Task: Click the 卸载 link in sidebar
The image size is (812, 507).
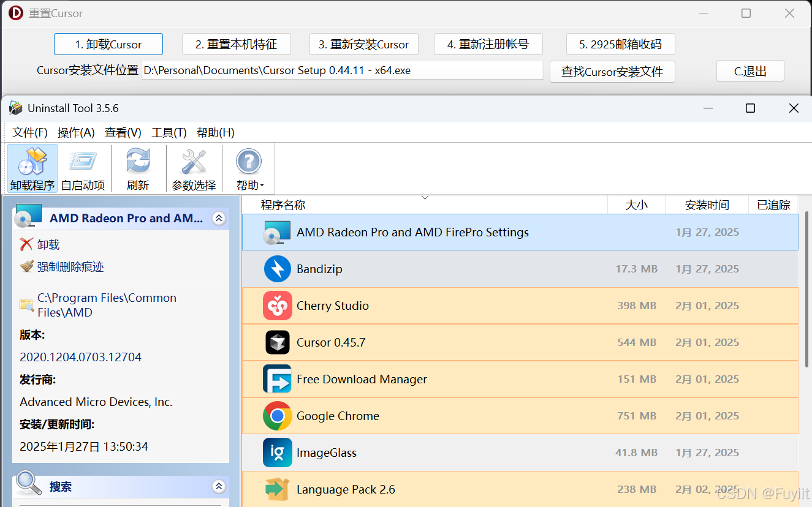Action: tap(48, 244)
